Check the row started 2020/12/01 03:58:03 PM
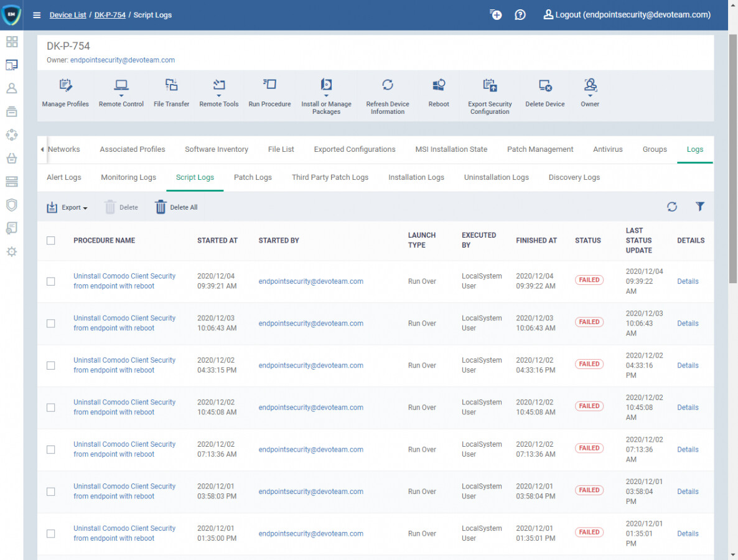Screen dimensions: 738x560 coord(51,492)
